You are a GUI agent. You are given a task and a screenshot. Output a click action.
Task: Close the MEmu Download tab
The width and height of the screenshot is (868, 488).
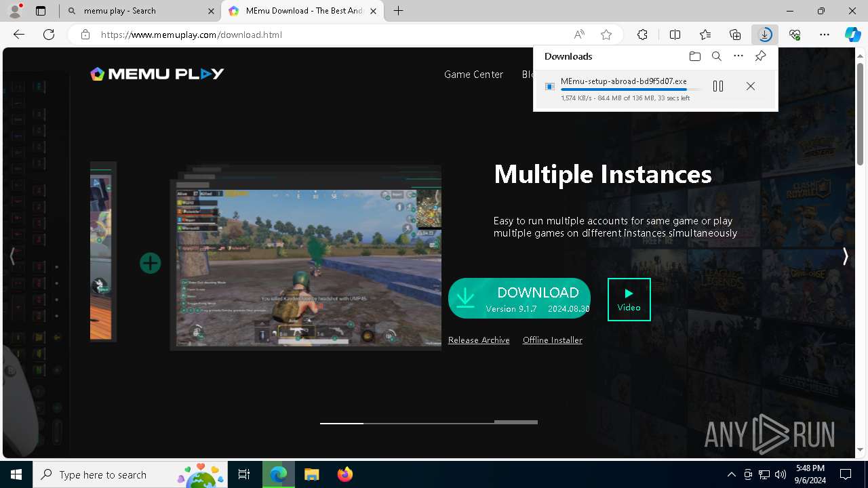tap(373, 11)
